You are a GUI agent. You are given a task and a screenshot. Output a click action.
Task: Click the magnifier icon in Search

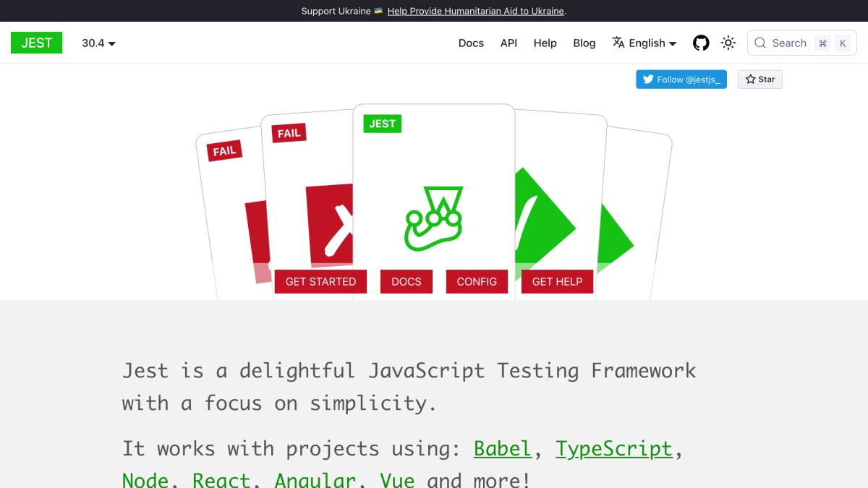coord(760,43)
